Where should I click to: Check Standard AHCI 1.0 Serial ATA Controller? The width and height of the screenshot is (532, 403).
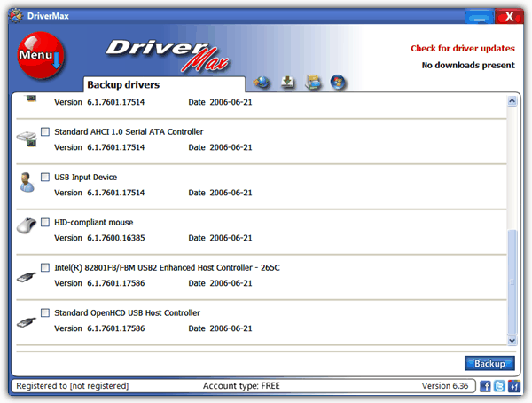coord(45,131)
